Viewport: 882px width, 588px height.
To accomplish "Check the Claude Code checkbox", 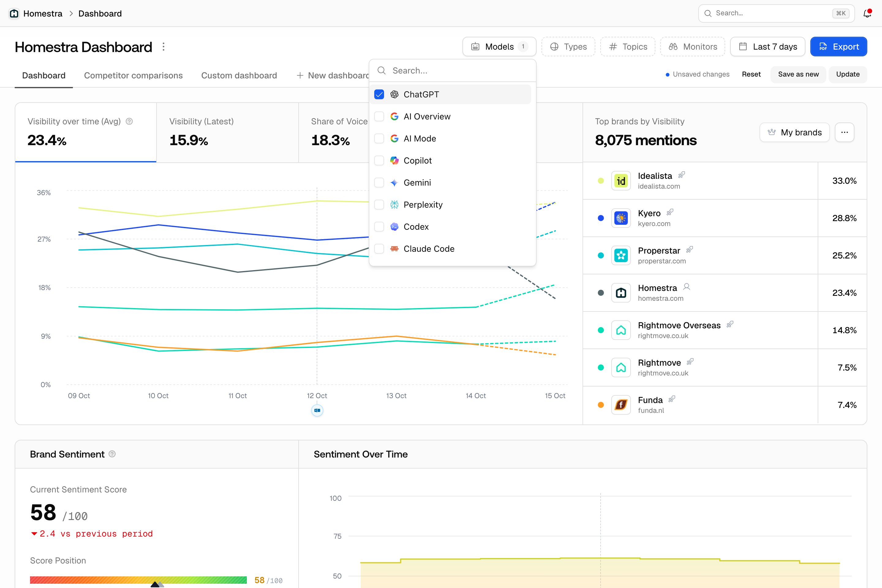I will tap(379, 249).
